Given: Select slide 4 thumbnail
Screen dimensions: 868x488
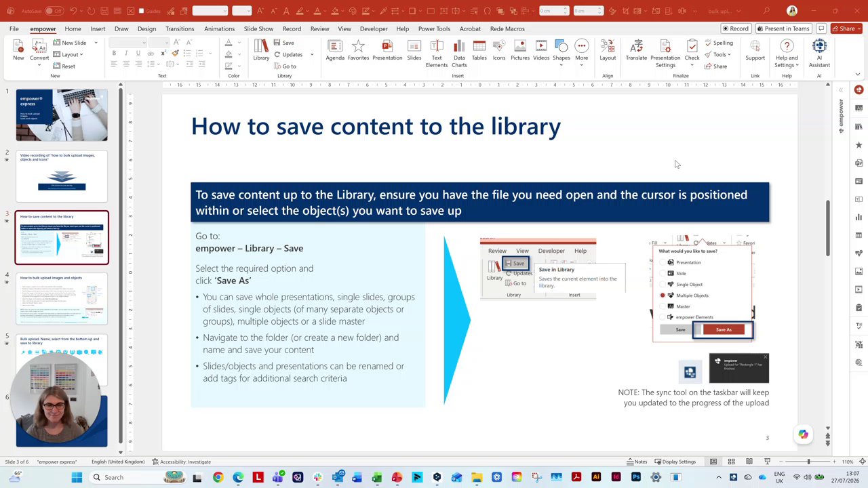Looking at the screenshot, I should (62, 299).
